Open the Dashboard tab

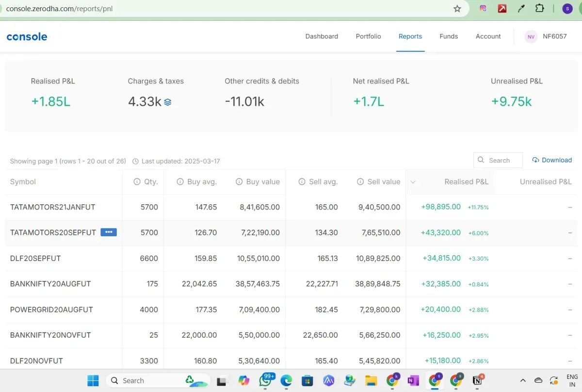click(x=322, y=36)
